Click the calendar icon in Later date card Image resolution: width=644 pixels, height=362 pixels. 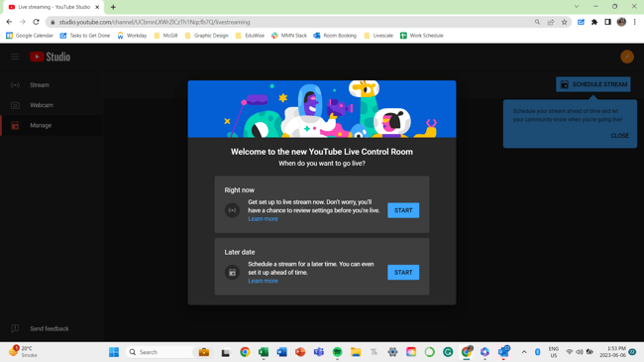tap(232, 273)
